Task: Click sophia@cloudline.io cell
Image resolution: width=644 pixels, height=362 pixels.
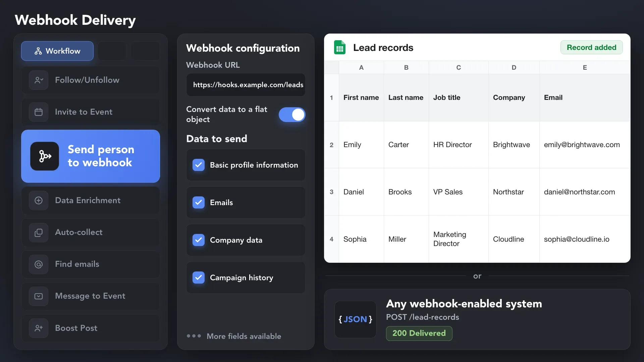Action: pyautogui.click(x=585, y=239)
